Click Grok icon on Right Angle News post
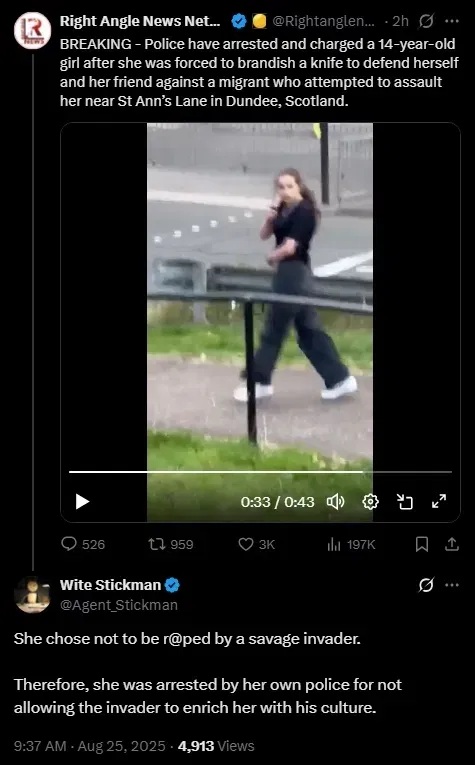 pos(427,21)
